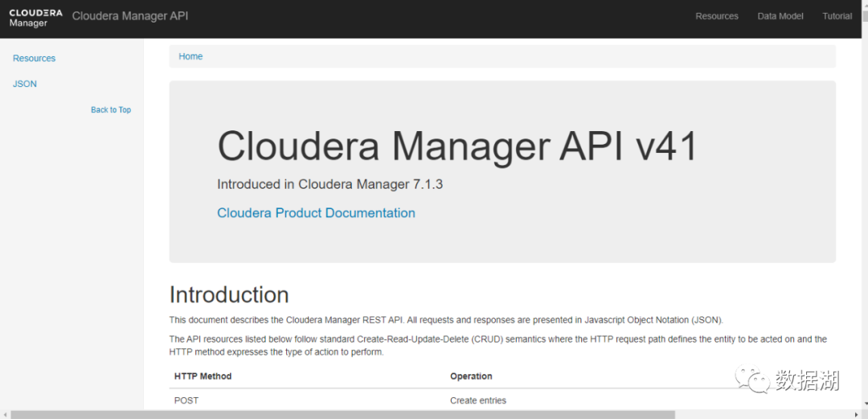Click the Back to Top link
868x419 pixels.
click(x=111, y=109)
